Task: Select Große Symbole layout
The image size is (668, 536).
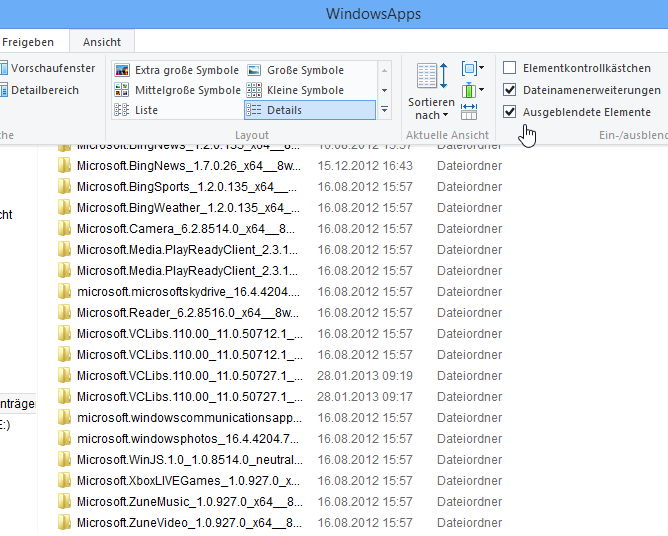Action: pyautogui.click(x=295, y=70)
